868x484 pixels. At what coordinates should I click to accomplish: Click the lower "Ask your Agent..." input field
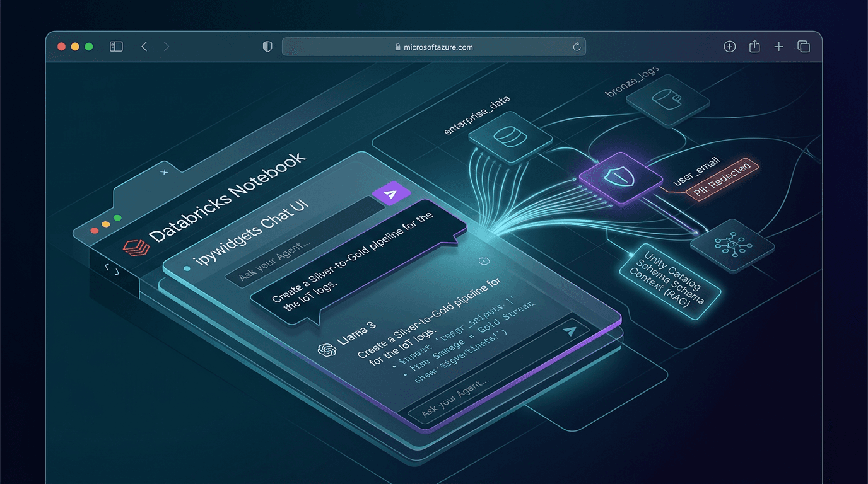click(498, 367)
